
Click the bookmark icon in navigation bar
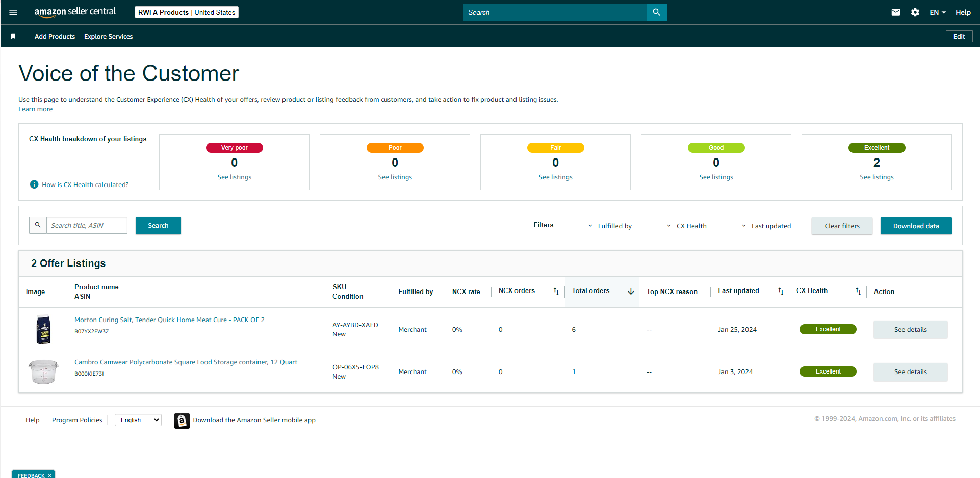13,36
